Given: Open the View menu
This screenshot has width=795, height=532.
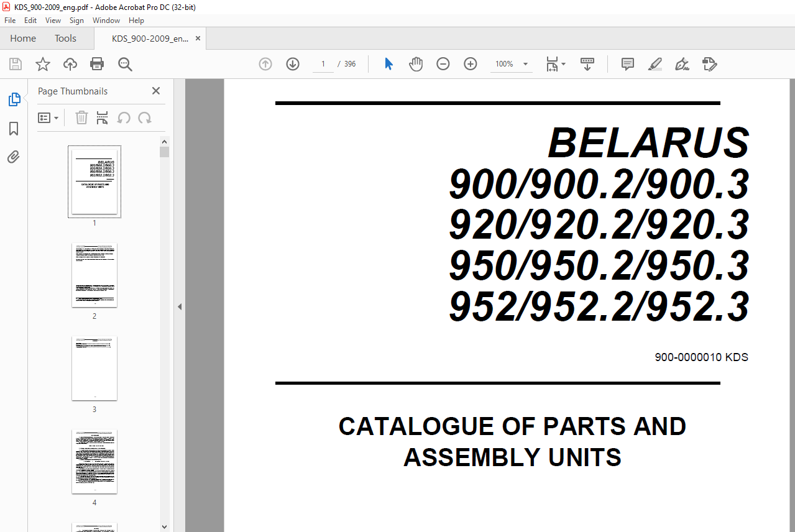Looking at the screenshot, I should (x=53, y=21).
